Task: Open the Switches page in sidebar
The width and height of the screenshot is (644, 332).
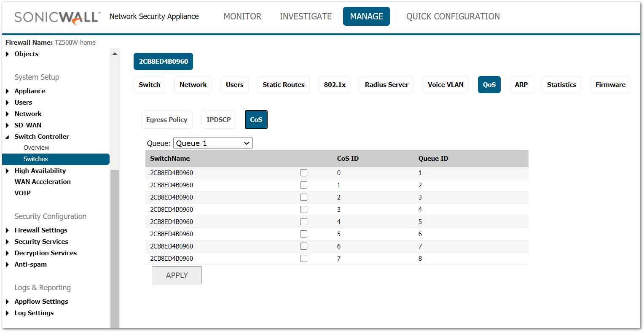Action: pos(56,159)
